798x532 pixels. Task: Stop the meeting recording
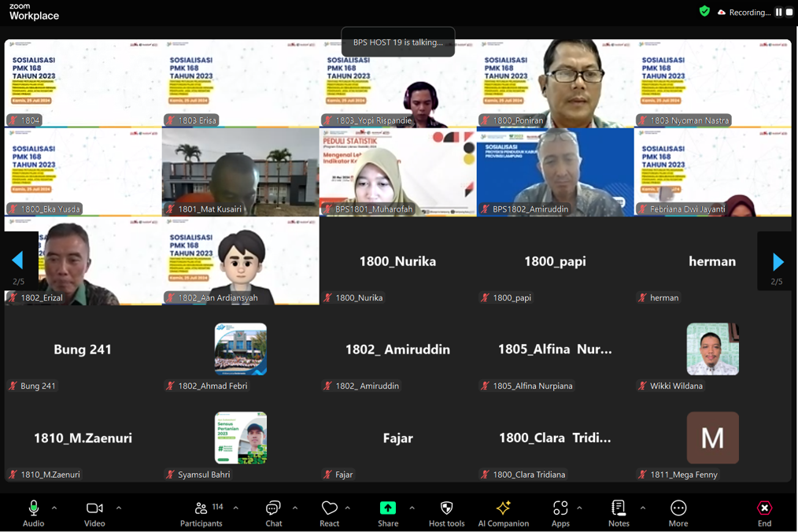click(x=789, y=12)
